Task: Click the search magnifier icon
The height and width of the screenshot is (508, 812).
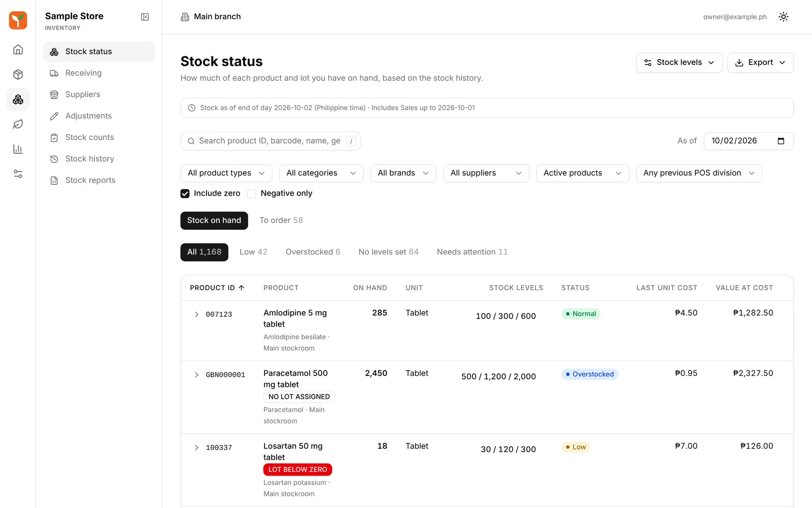Action: coord(191,141)
